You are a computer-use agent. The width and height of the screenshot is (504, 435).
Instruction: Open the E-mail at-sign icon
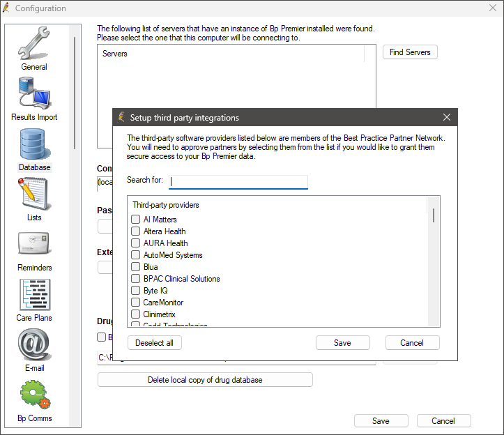[34, 344]
